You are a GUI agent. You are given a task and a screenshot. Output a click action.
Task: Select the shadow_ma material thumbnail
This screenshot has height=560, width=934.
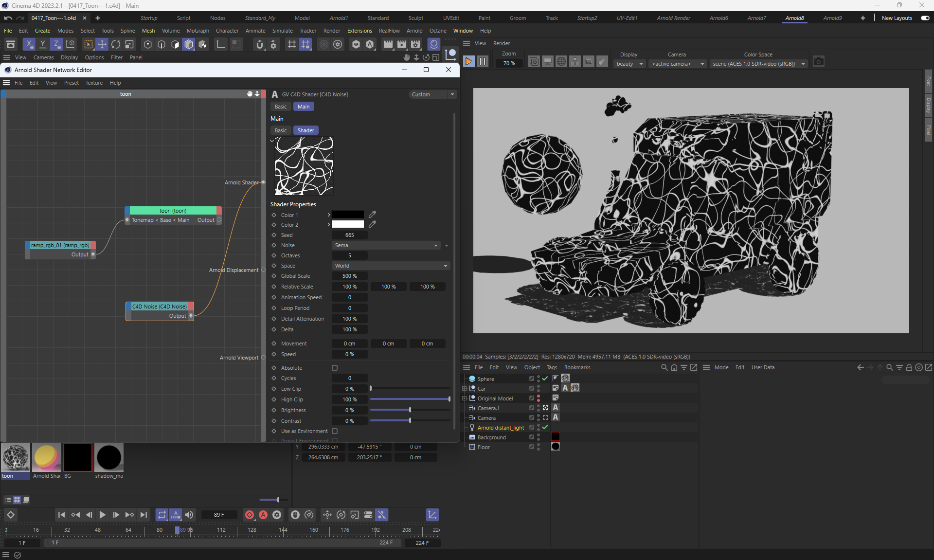click(x=109, y=457)
